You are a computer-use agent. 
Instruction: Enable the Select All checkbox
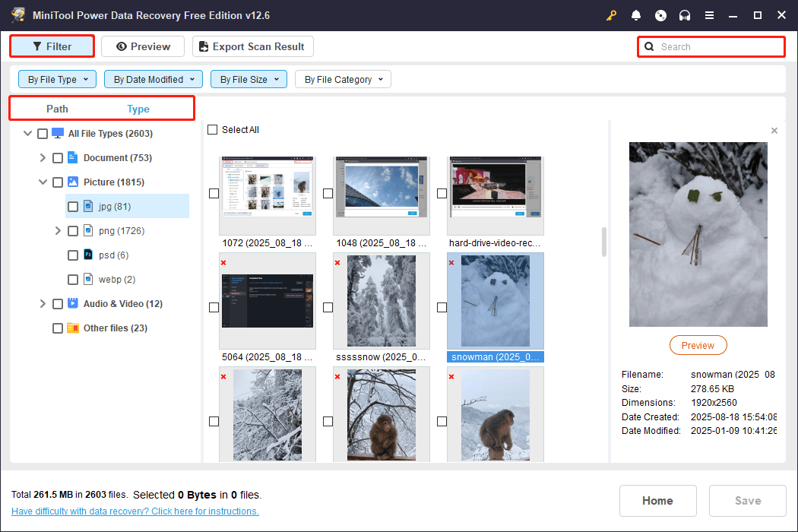pyautogui.click(x=212, y=129)
